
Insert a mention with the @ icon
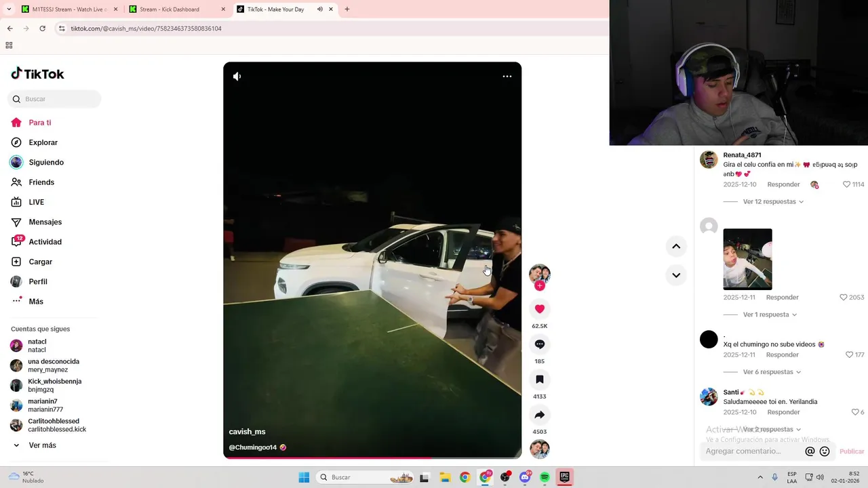coord(810,451)
